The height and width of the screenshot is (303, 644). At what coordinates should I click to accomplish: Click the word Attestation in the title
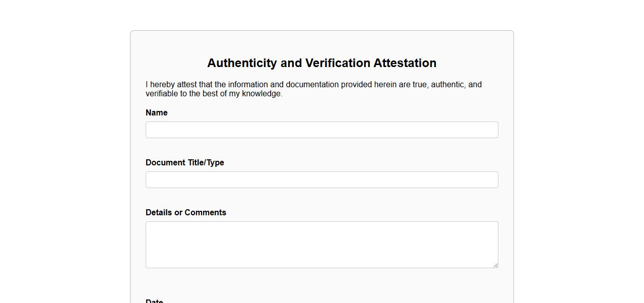(x=405, y=63)
